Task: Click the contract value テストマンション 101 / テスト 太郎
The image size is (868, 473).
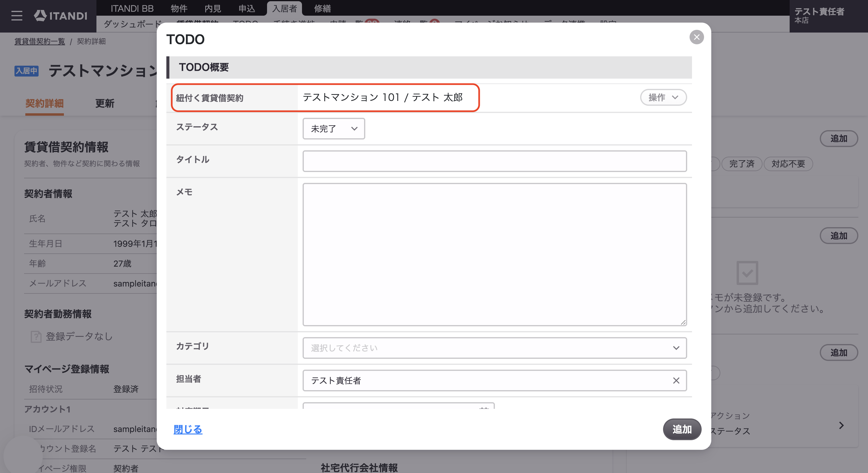Action: 382,97
